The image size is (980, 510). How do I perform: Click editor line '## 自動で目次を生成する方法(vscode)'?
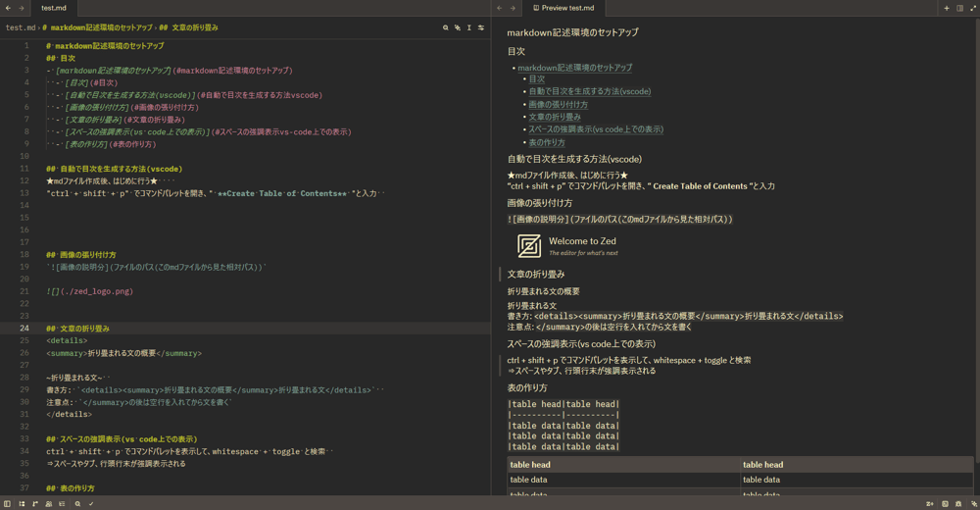(115, 169)
